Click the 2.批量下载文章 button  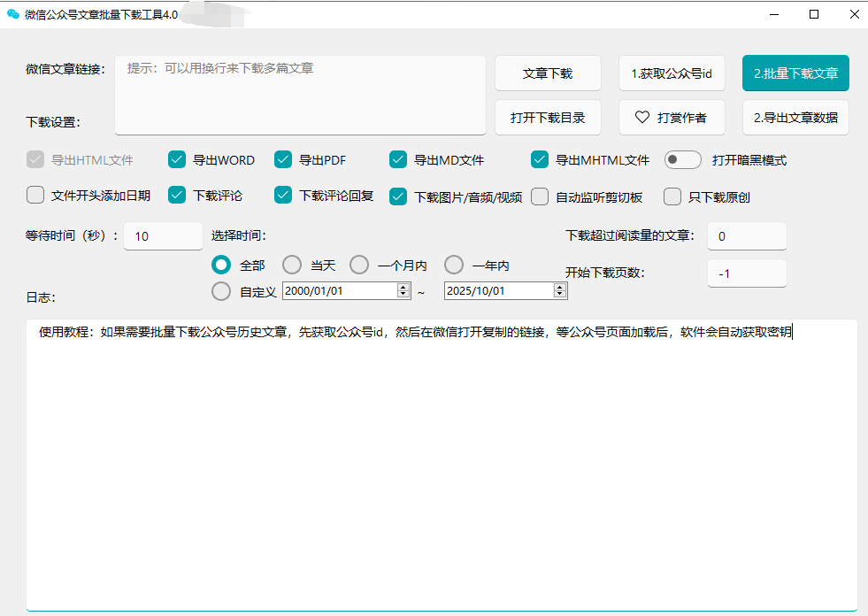pos(795,73)
